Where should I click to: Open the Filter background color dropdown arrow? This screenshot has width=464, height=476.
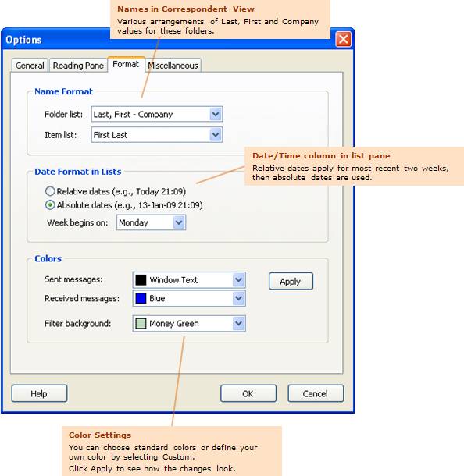click(238, 324)
